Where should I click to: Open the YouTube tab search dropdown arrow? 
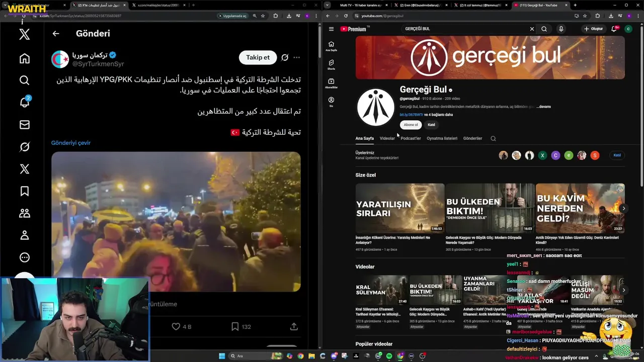pyautogui.click(x=328, y=5)
